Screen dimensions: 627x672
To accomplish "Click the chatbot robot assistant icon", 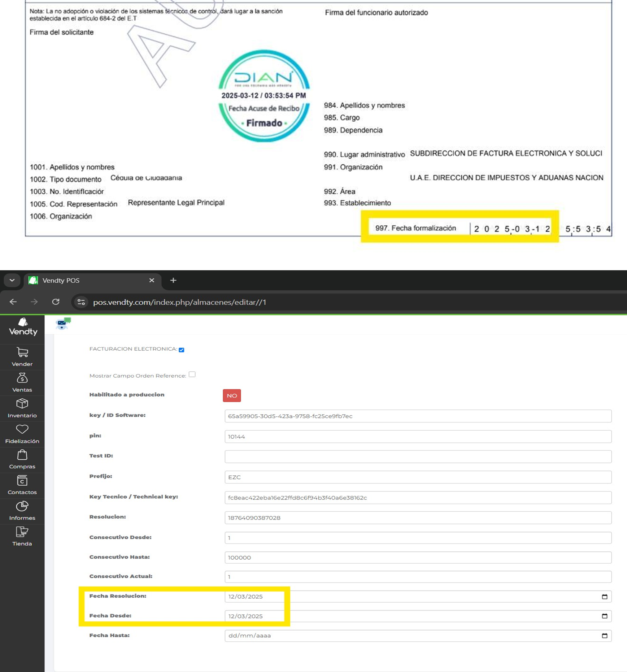I will pyautogui.click(x=63, y=324).
